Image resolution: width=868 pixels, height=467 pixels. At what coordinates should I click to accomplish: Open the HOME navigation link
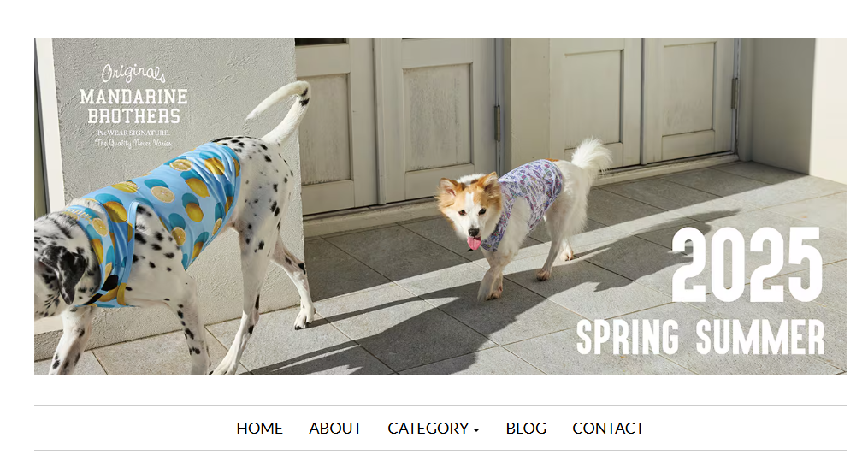tap(260, 429)
